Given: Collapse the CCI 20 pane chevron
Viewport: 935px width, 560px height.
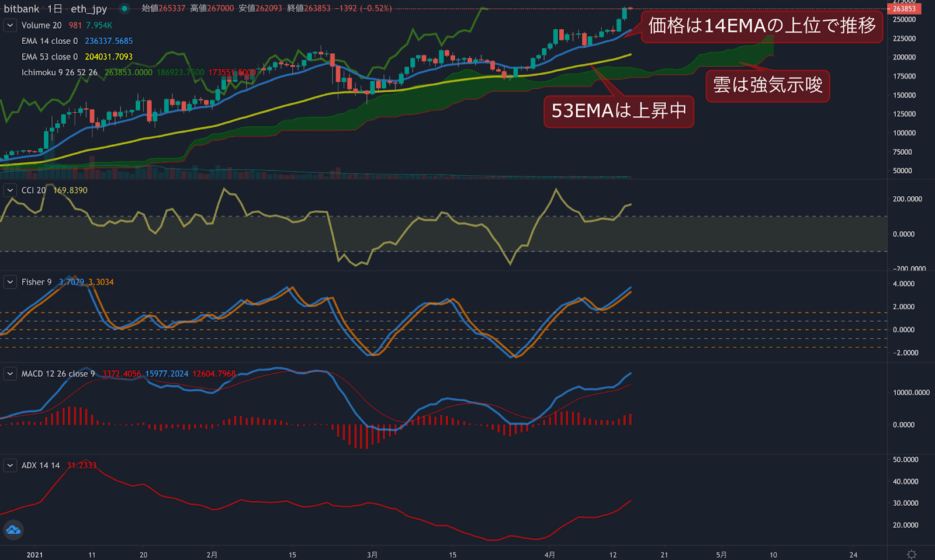Looking at the screenshot, I should (10, 190).
